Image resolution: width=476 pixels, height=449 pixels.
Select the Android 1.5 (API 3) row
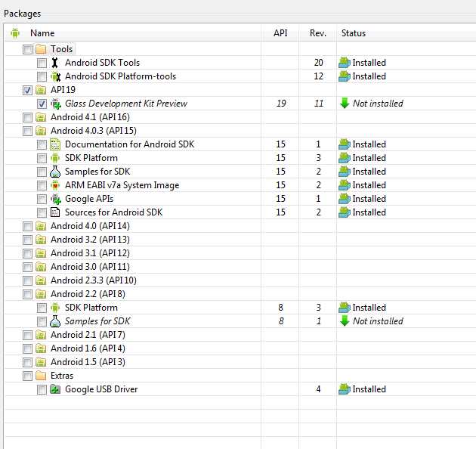tap(240, 362)
